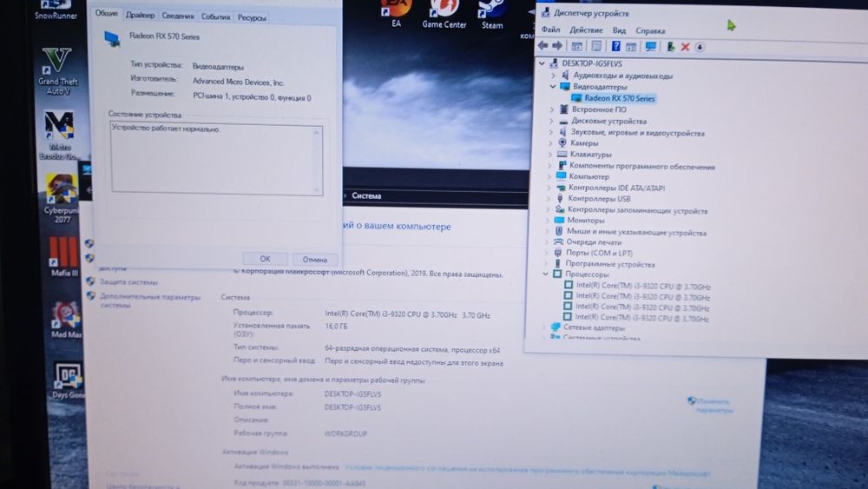Expand the Встроенное ПО node
The image size is (868, 489).
click(x=551, y=109)
